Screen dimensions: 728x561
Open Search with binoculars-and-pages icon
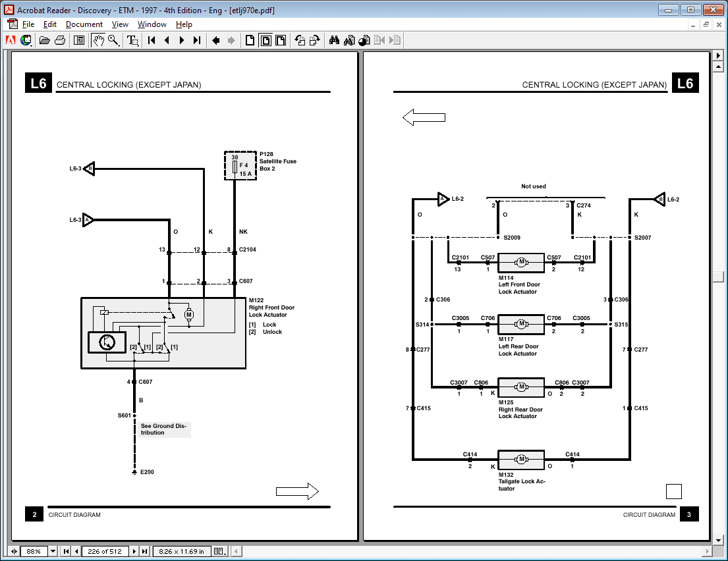pyautogui.click(x=349, y=40)
